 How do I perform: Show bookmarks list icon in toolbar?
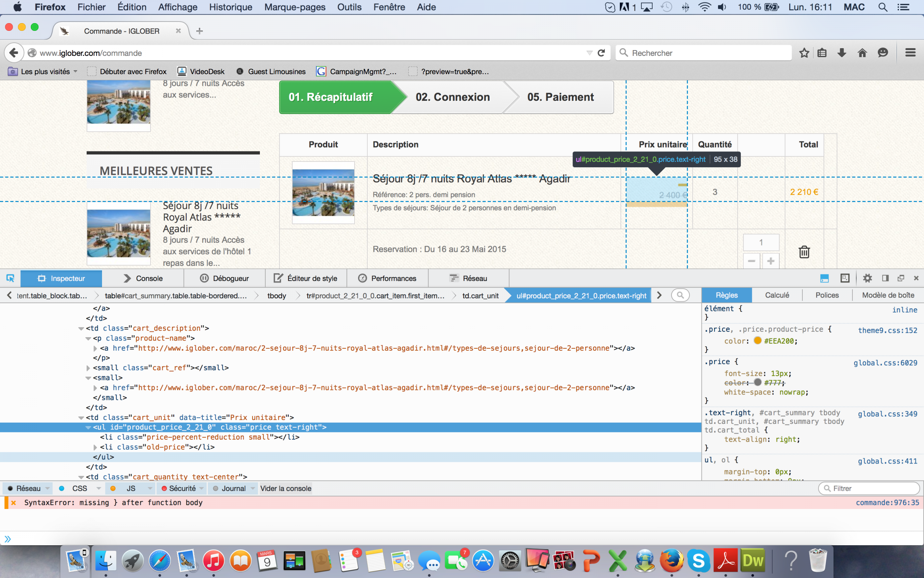(822, 53)
